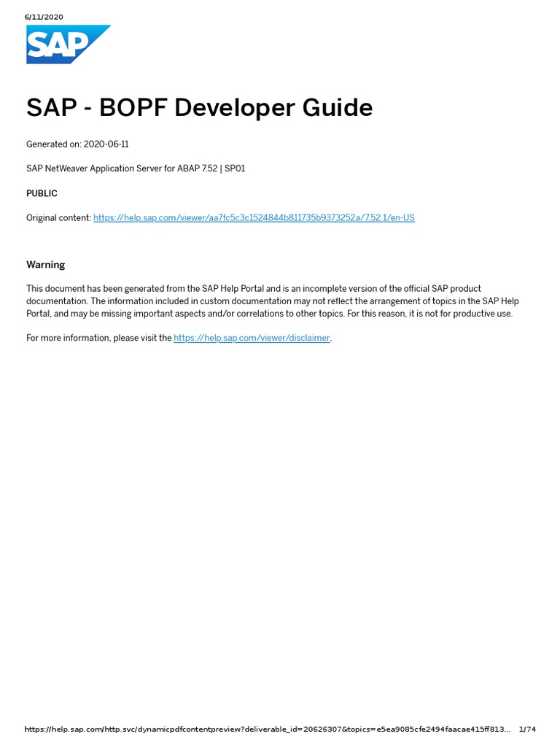The height and width of the screenshot is (747, 560).
Task: Click the Warning heading
Action: (x=45, y=265)
